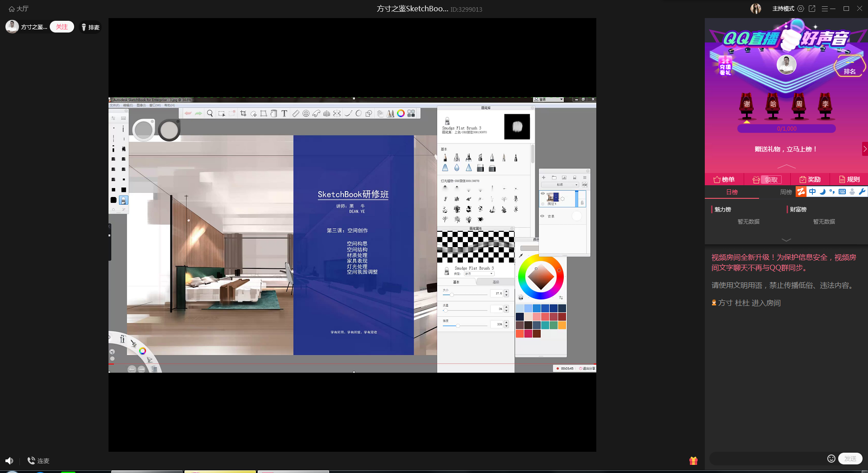Open the layer panel menu icon
This screenshot has height=473, width=868.
pos(585,178)
